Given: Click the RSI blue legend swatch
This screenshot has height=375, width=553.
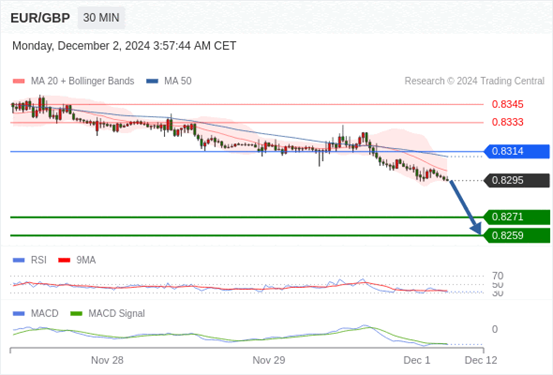Looking at the screenshot, I should 19,260.
